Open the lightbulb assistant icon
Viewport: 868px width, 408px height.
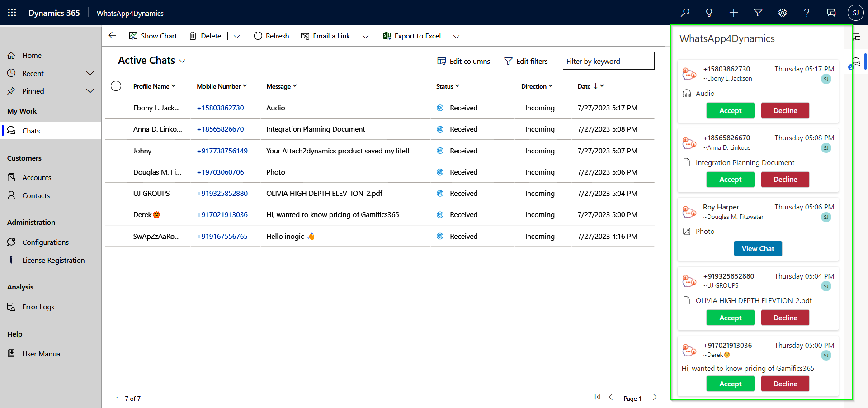click(x=709, y=13)
